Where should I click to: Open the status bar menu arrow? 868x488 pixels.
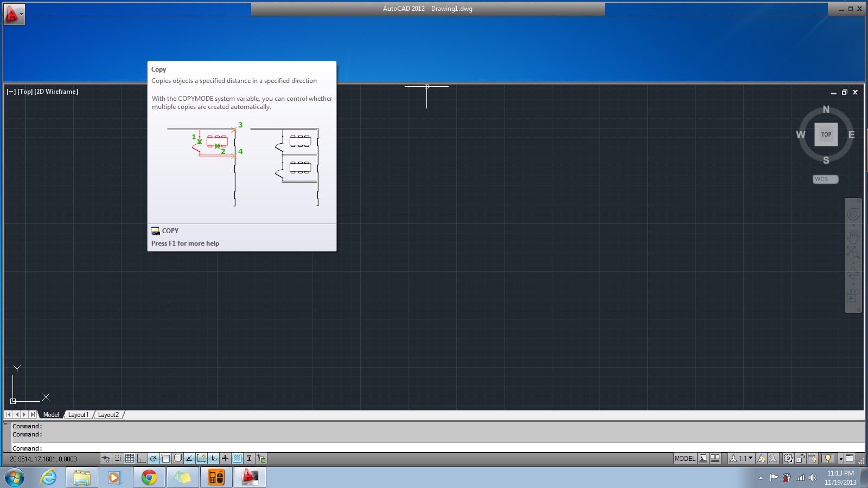point(841,459)
